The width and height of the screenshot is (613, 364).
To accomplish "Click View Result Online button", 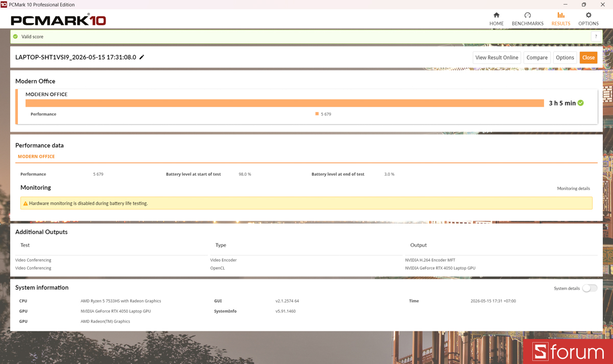I will (x=497, y=58).
